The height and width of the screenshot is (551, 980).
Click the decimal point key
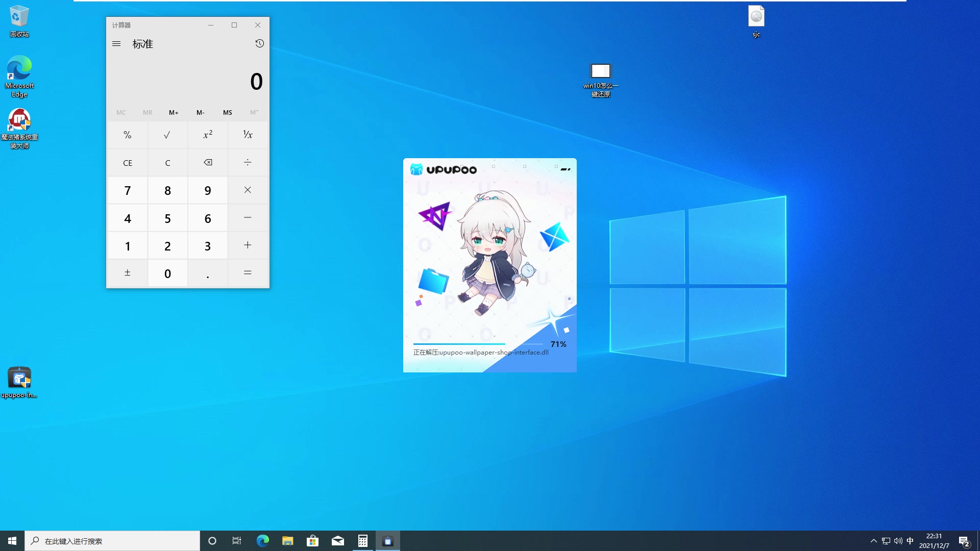pos(208,273)
